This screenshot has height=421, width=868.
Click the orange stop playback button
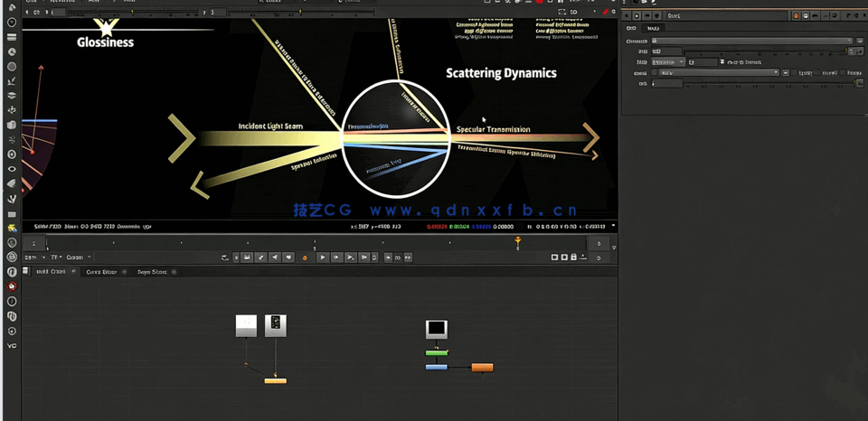coord(305,257)
